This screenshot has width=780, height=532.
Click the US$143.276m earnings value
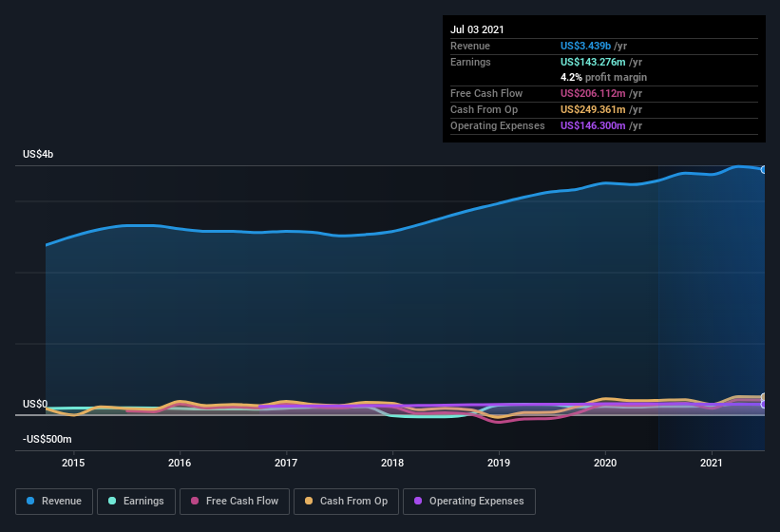point(593,62)
